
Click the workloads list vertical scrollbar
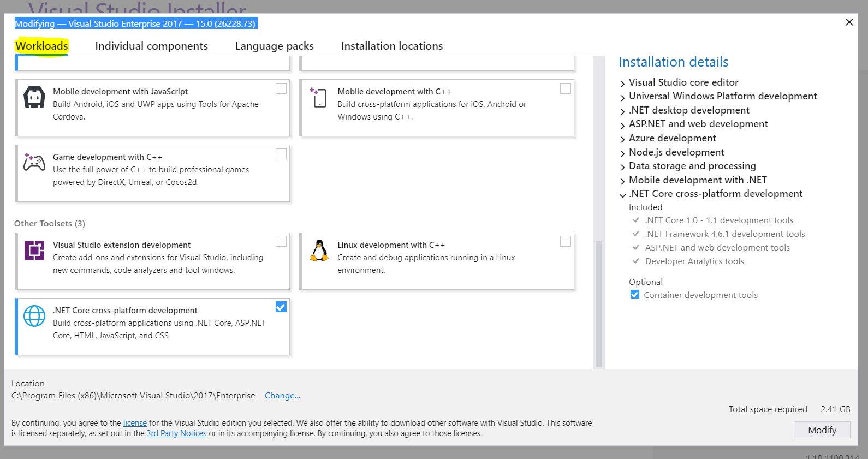(x=598, y=304)
